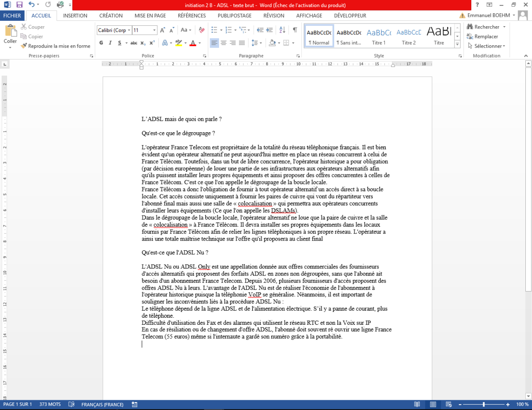Switch to the CRÉATION tab

point(111,16)
